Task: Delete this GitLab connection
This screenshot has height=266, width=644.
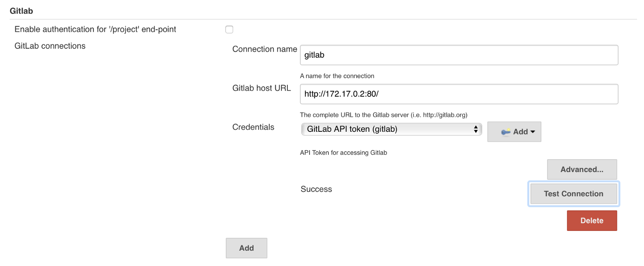Action: [592, 221]
